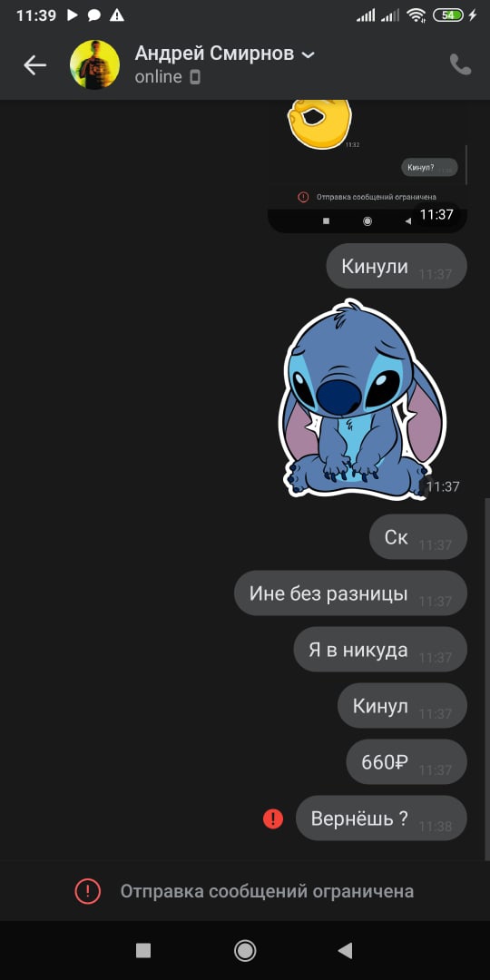
Task: Select the message Ине без разницы
Action: click(350, 593)
